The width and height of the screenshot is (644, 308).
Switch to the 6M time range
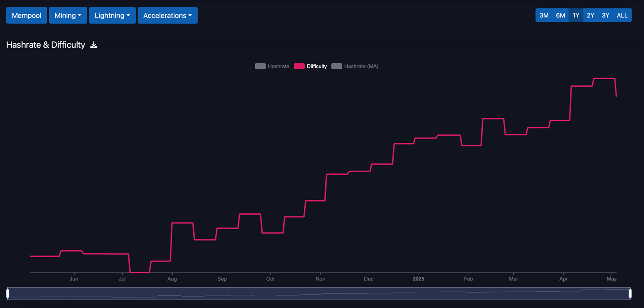click(x=560, y=15)
